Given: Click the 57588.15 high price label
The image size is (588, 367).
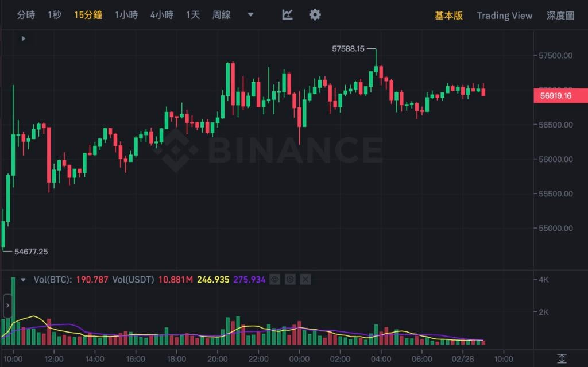Looking at the screenshot, I should coord(348,49).
